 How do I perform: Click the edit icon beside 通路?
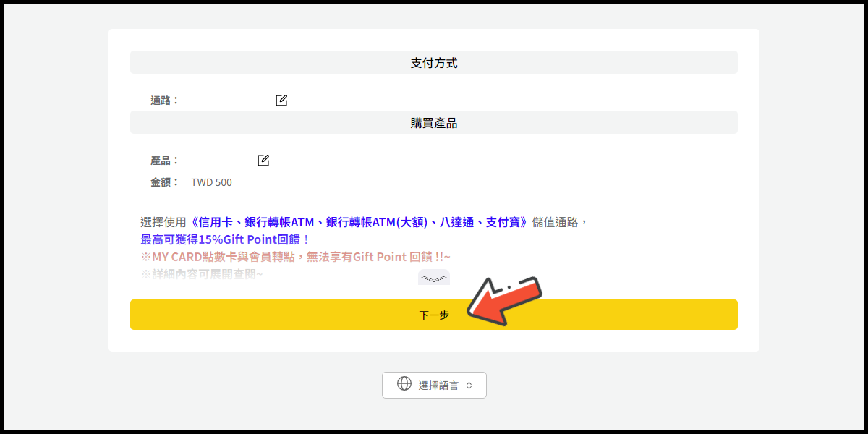click(x=281, y=101)
